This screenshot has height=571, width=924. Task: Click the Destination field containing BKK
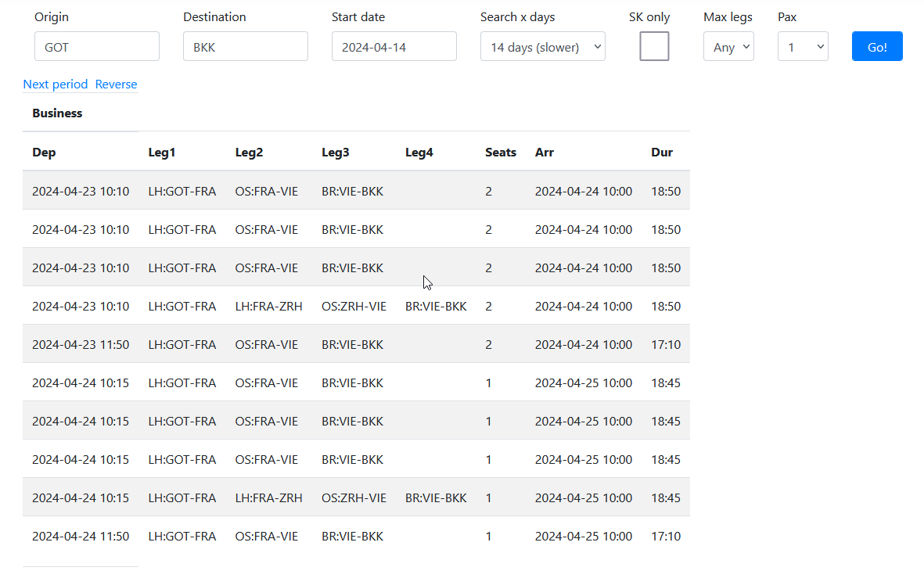click(x=245, y=46)
